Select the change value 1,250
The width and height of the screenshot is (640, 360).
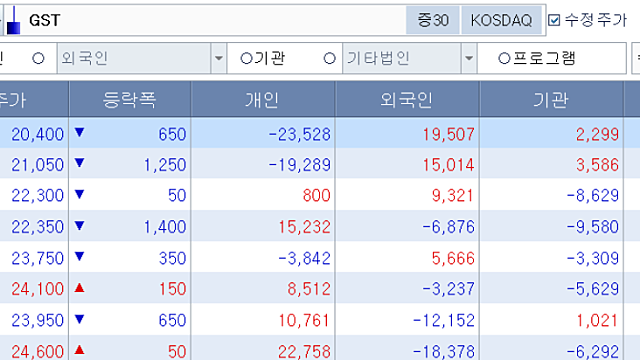(x=165, y=165)
